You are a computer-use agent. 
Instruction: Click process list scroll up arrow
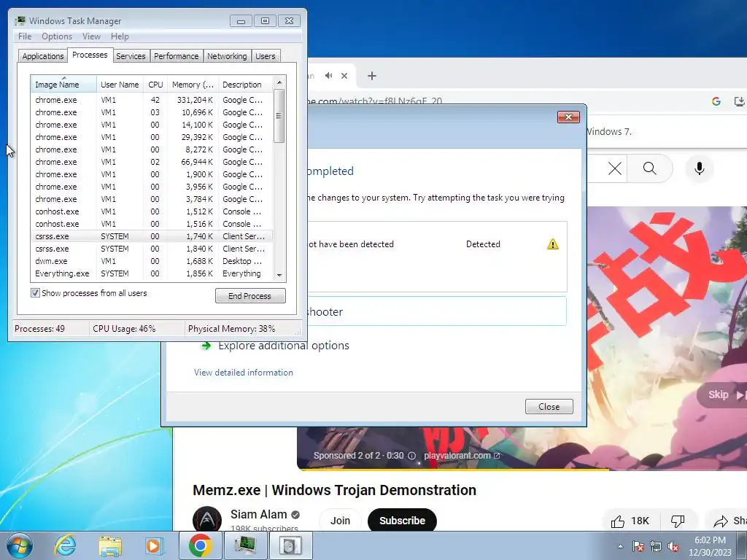279,82
